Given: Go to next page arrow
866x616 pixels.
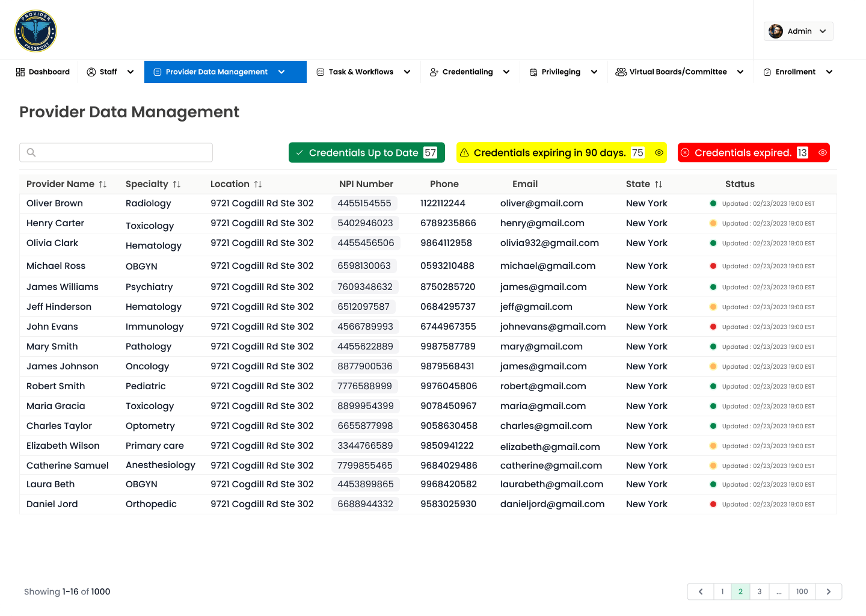Looking at the screenshot, I should pyautogui.click(x=828, y=591).
